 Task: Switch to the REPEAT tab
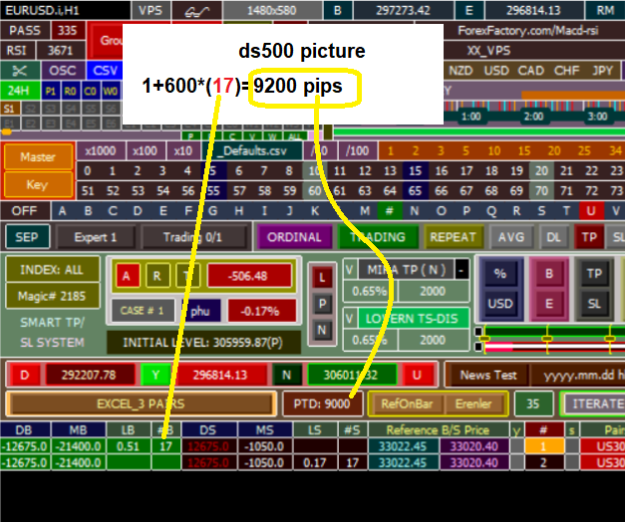[x=453, y=237]
